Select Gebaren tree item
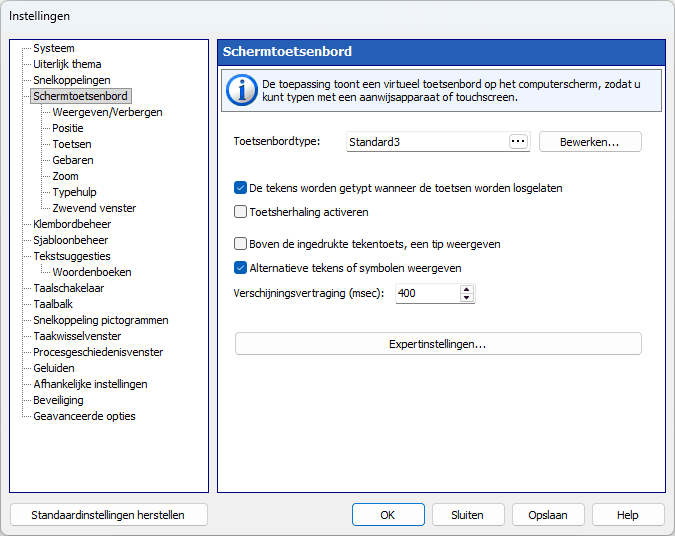This screenshot has height=536, width=675. tap(73, 160)
